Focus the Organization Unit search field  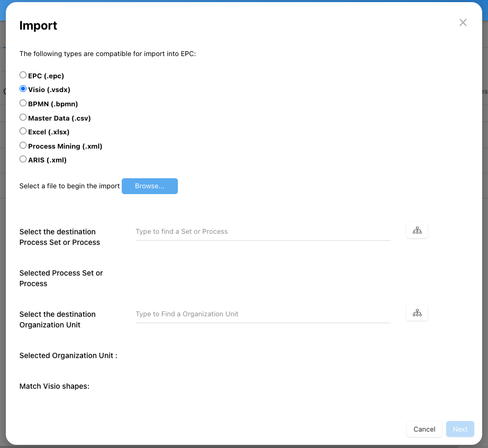click(x=263, y=314)
